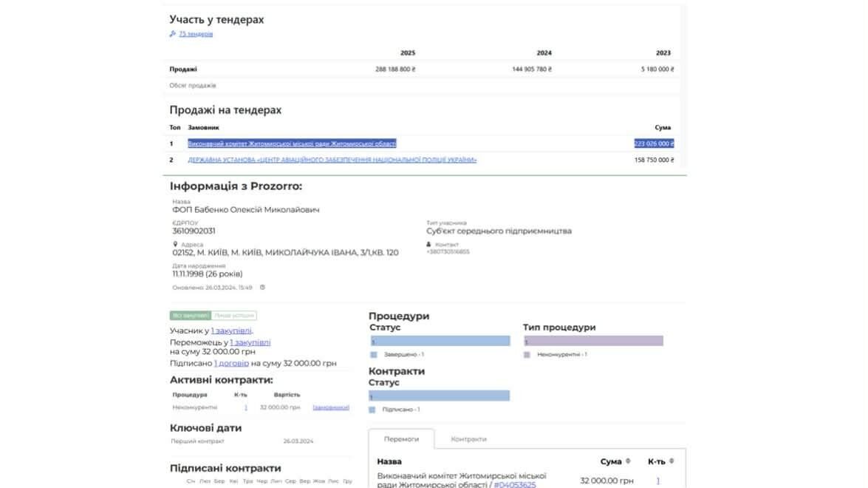The image size is (868, 488).
Task: Click the map pin icon next to Адреса
Action: [175, 244]
